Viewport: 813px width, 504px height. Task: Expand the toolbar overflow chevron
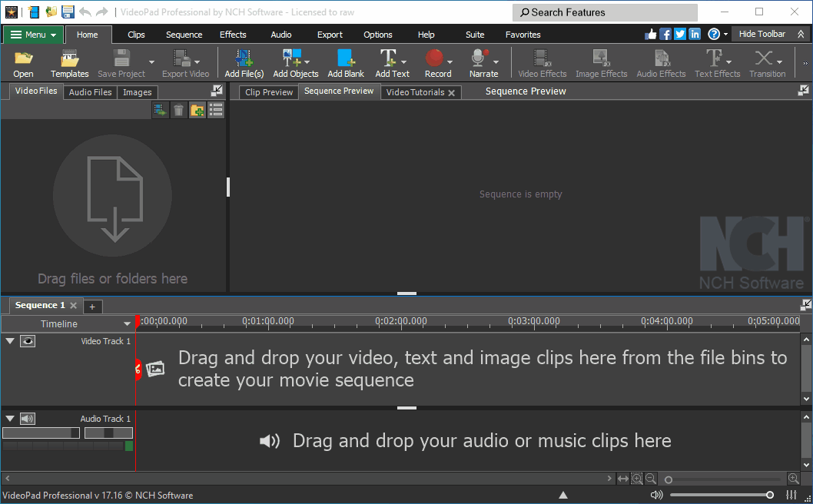point(805,63)
